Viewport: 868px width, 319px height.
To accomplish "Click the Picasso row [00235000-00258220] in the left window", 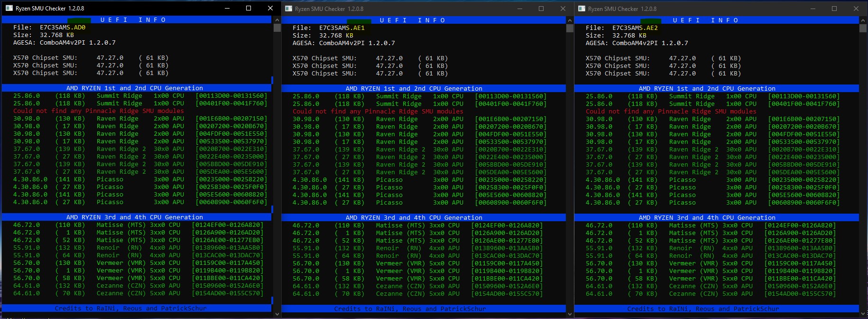I will (x=140, y=179).
